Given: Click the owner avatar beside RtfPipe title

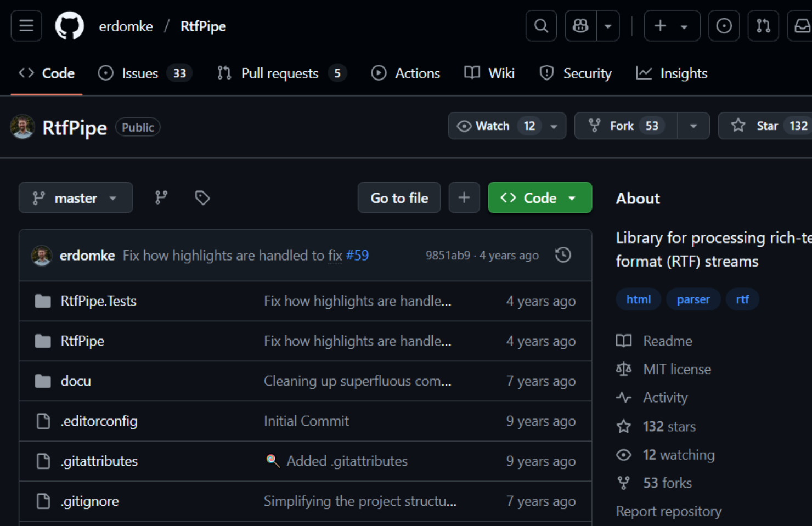Looking at the screenshot, I should pos(22,127).
